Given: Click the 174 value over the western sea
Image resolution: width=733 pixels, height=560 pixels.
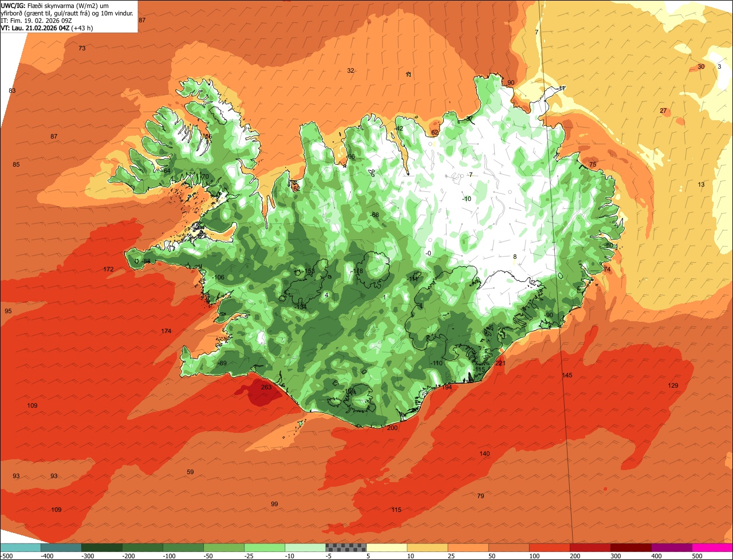Looking at the screenshot, I should tap(166, 331).
